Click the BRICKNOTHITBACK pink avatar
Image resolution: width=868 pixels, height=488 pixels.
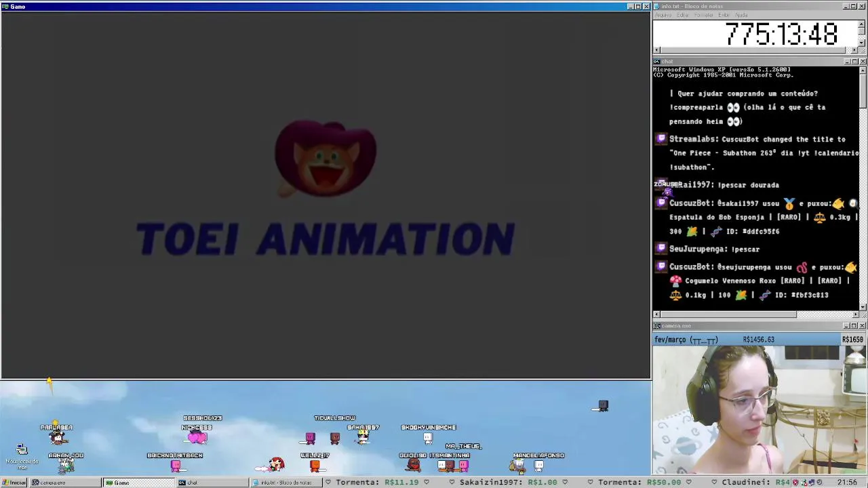[176, 466]
